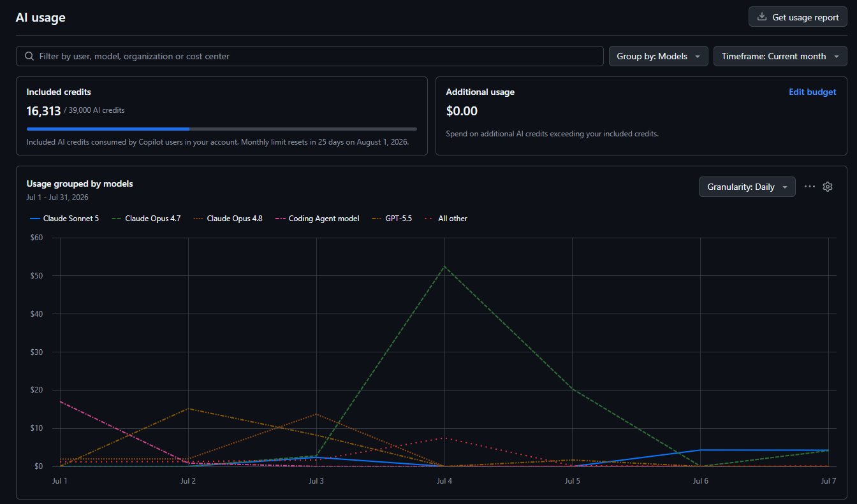Toggle Claude Opus 4.7 legend entry
The image size is (857, 504).
click(x=146, y=219)
